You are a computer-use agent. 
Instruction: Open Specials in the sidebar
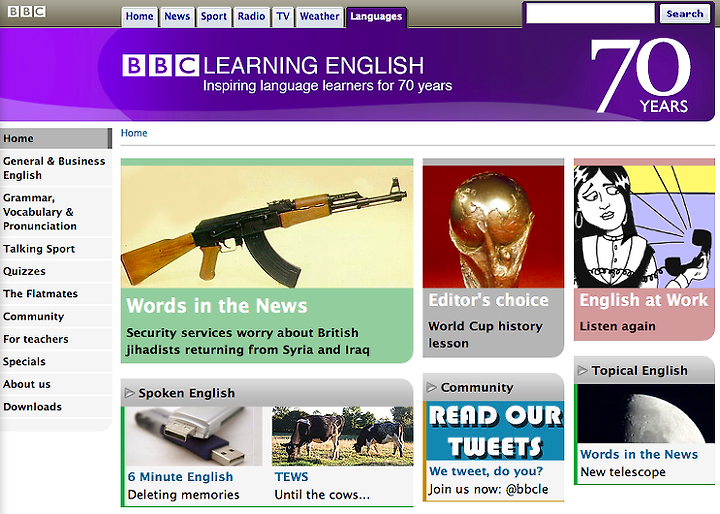pyautogui.click(x=56, y=361)
